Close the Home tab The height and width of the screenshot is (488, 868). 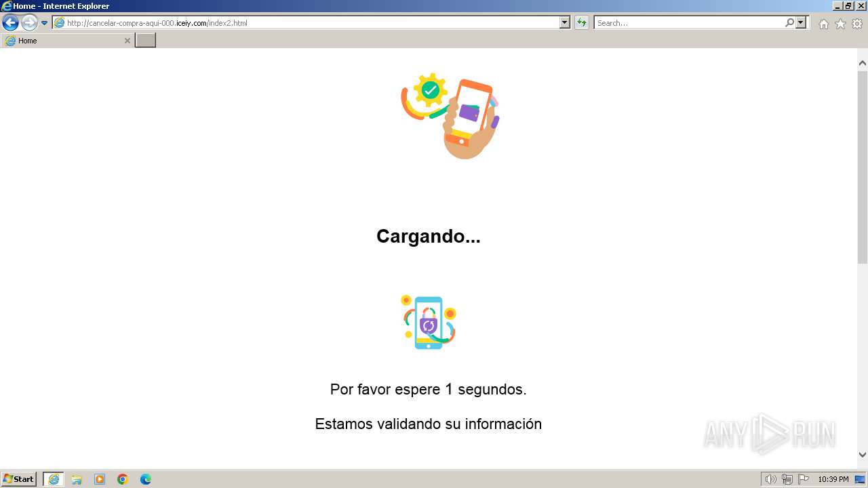coord(127,41)
